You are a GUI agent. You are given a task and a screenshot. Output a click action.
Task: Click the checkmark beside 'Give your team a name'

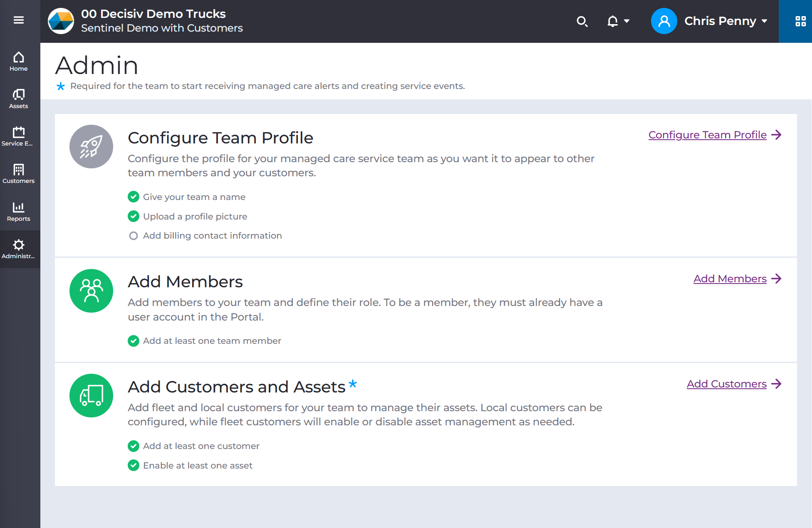click(133, 197)
